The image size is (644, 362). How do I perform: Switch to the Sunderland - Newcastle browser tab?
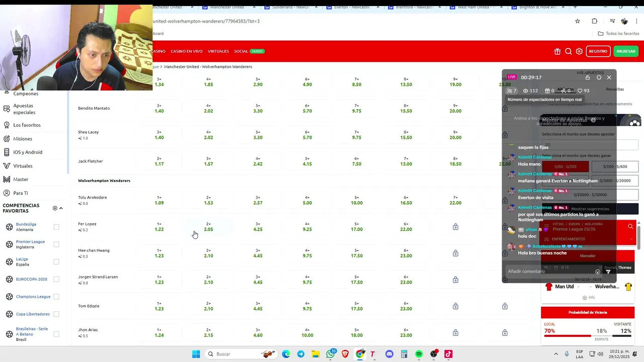291,7
